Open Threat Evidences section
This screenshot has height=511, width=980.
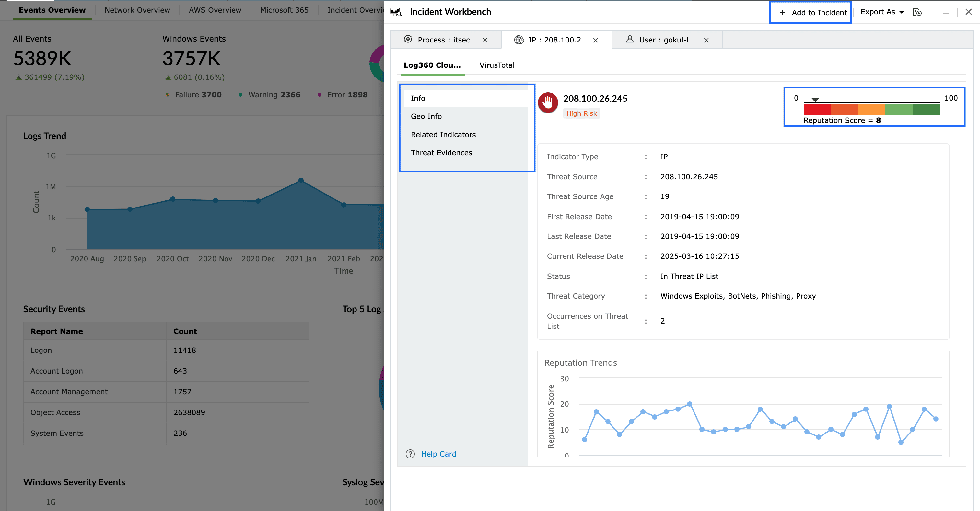pos(441,153)
